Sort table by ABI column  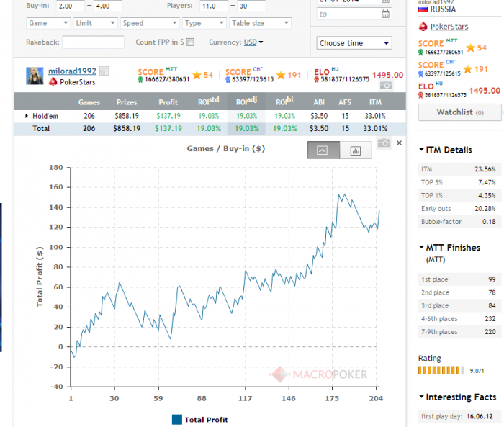tap(319, 102)
